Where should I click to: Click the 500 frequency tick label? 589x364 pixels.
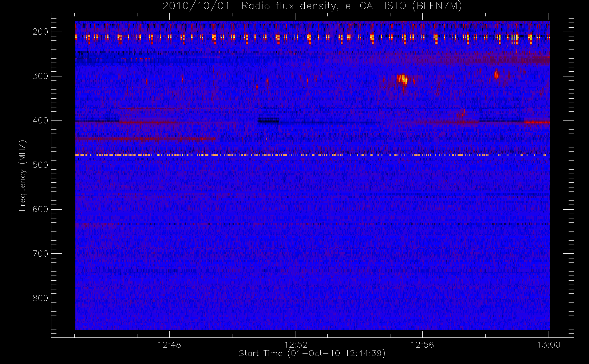pos(40,165)
